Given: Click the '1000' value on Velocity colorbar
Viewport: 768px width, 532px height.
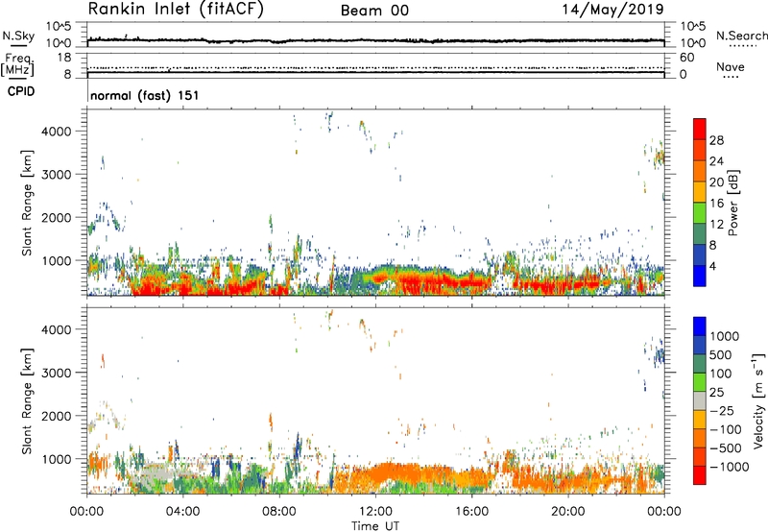Looking at the screenshot, I should [x=725, y=336].
